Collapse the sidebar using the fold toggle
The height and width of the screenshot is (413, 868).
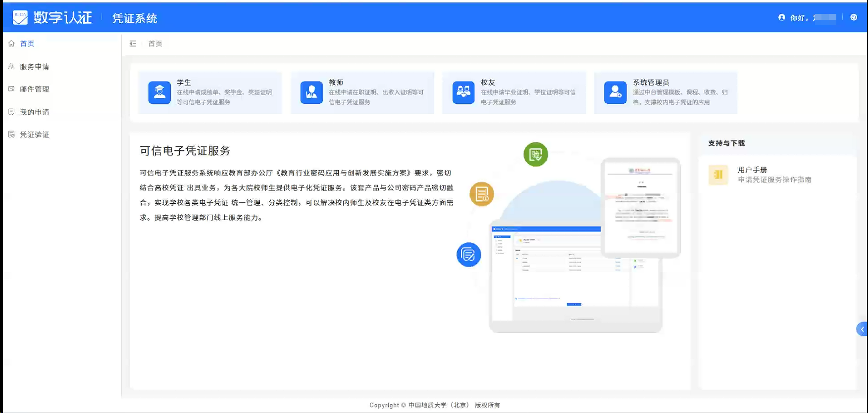pyautogui.click(x=133, y=44)
